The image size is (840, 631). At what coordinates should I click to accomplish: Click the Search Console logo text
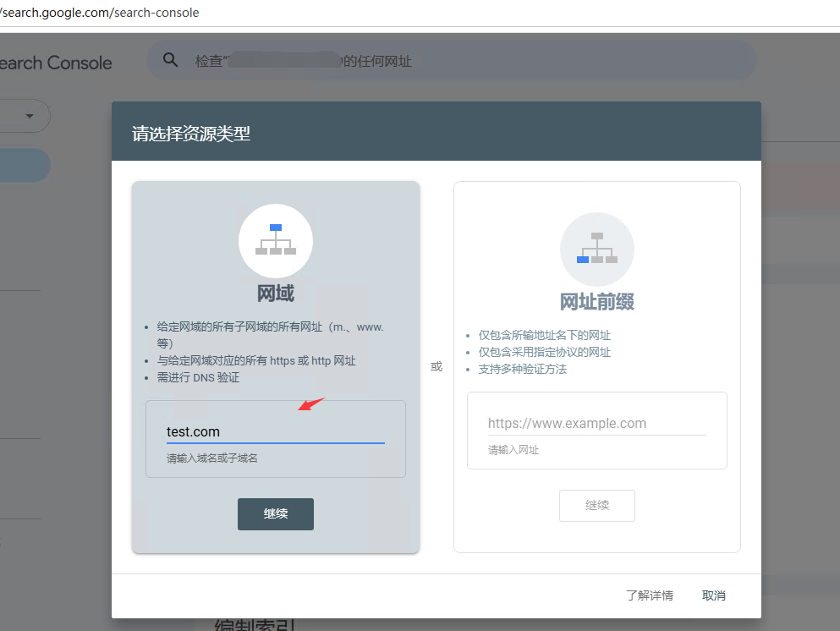[x=56, y=63]
